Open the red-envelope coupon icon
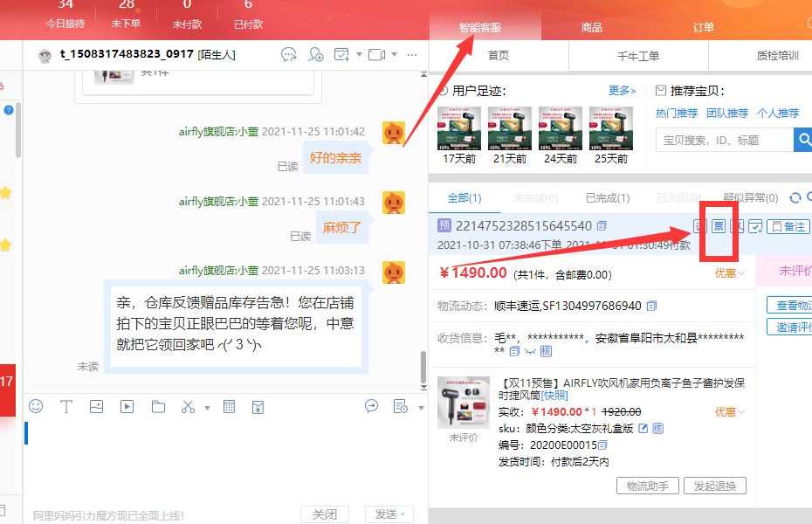Viewport: 812px width, 524px height. pos(258,408)
